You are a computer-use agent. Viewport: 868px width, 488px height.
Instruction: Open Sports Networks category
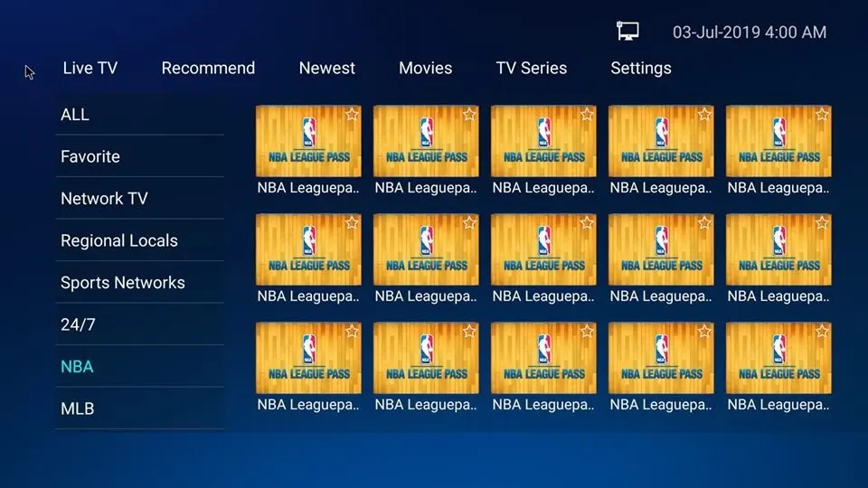(140, 283)
